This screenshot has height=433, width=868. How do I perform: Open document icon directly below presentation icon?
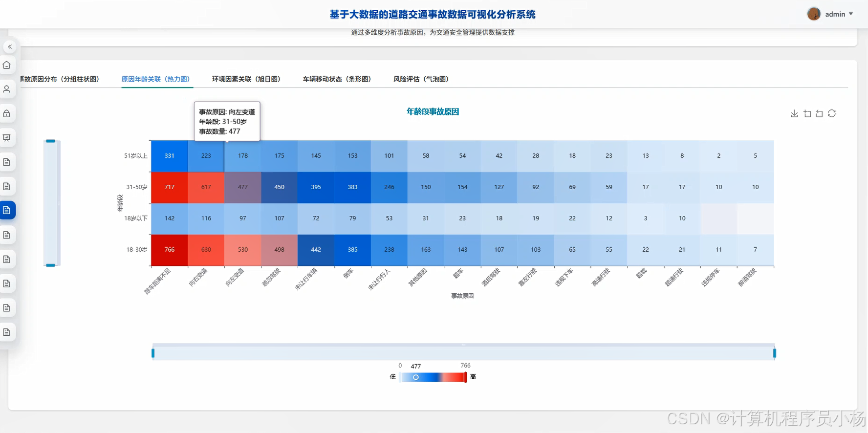click(7, 162)
